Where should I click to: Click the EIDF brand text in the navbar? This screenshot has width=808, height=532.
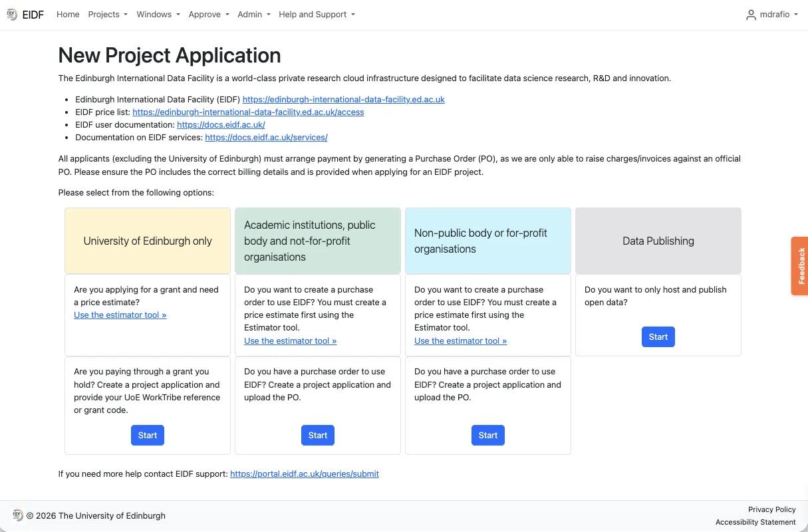tap(33, 15)
